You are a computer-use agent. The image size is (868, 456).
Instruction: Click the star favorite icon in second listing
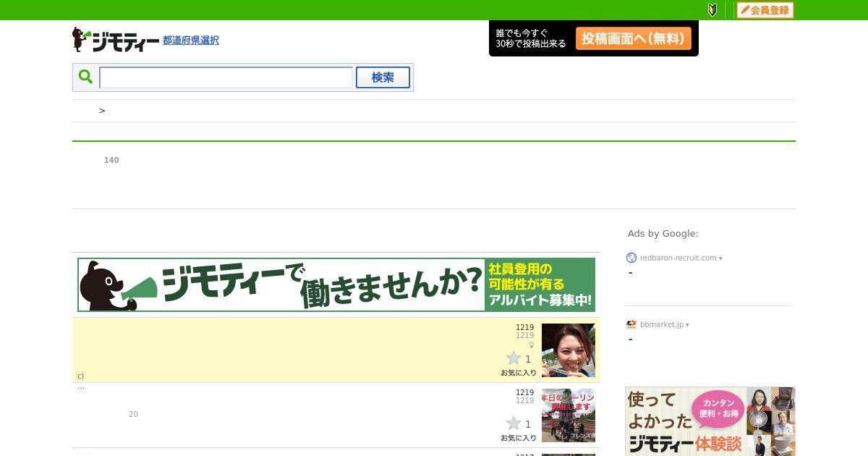(x=514, y=423)
